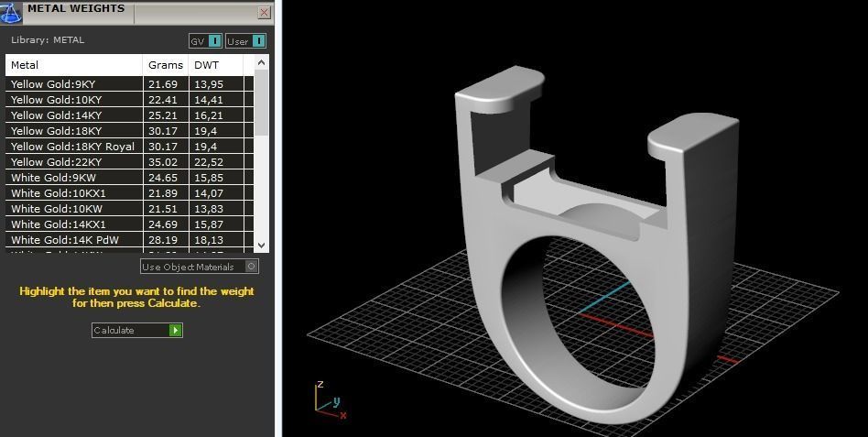Select the White Gold:14KX1 row
Image resolution: width=868 pixels, height=437 pixels.
pyautogui.click(x=129, y=224)
